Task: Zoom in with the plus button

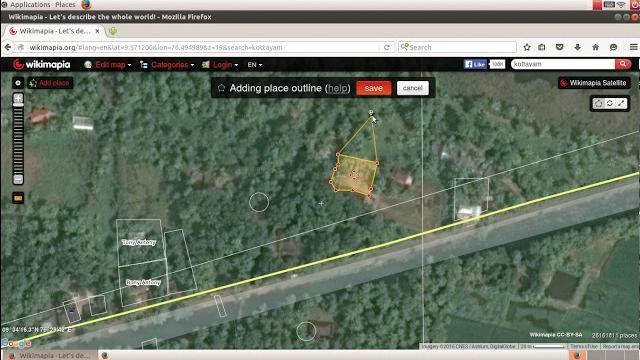Action: point(18,98)
